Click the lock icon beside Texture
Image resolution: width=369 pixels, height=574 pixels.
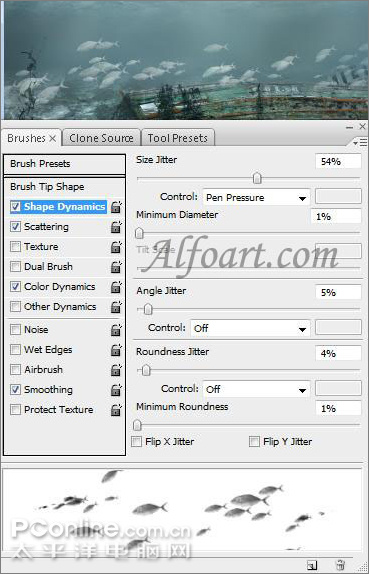(x=116, y=247)
